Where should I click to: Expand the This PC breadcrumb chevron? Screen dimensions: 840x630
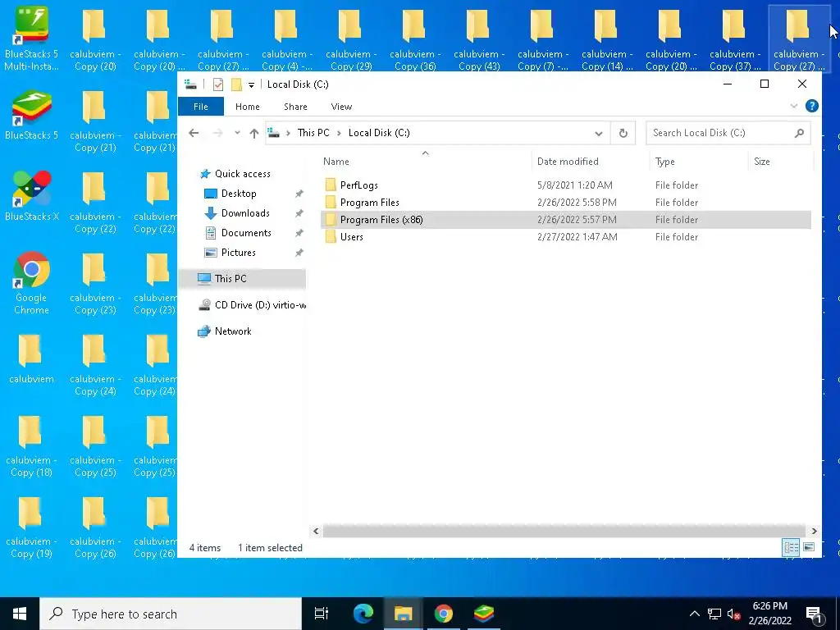[x=339, y=133]
